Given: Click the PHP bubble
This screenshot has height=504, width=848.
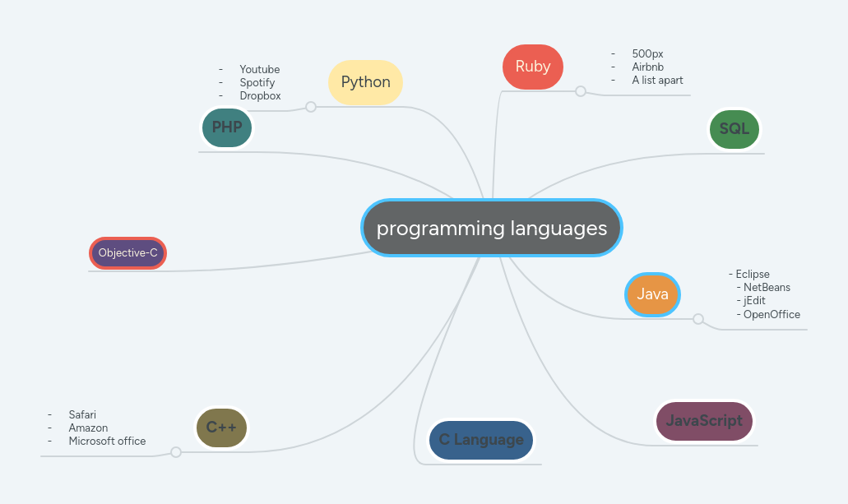Looking at the screenshot, I should (x=226, y=127).
